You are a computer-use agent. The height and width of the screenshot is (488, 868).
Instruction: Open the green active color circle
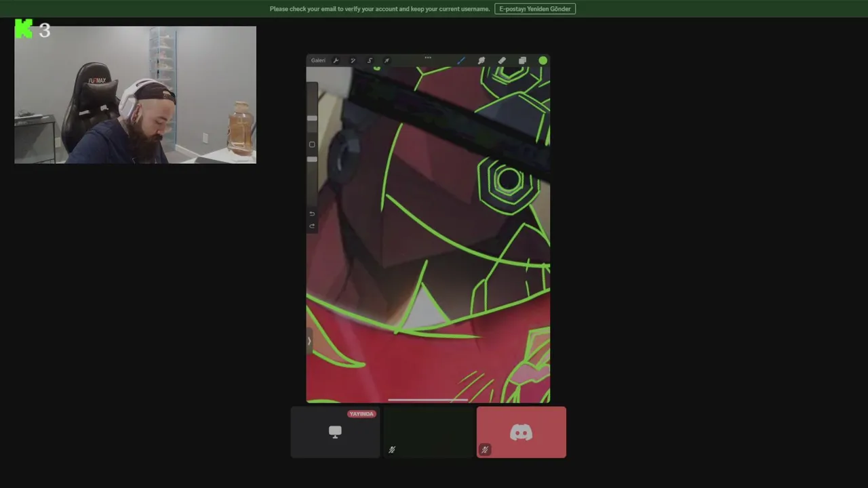click(543, 60)
